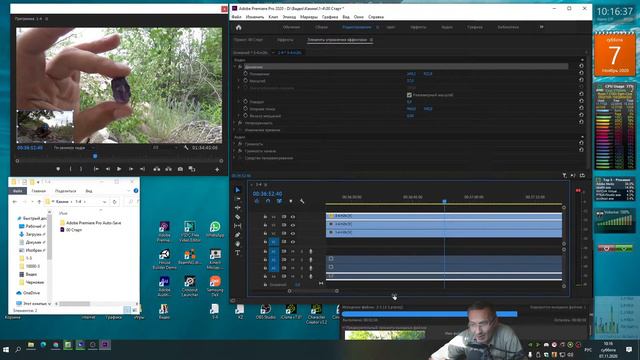Open the Окно menu
The width and height of the screenshot is (640, 360).
tap(358, 17)
